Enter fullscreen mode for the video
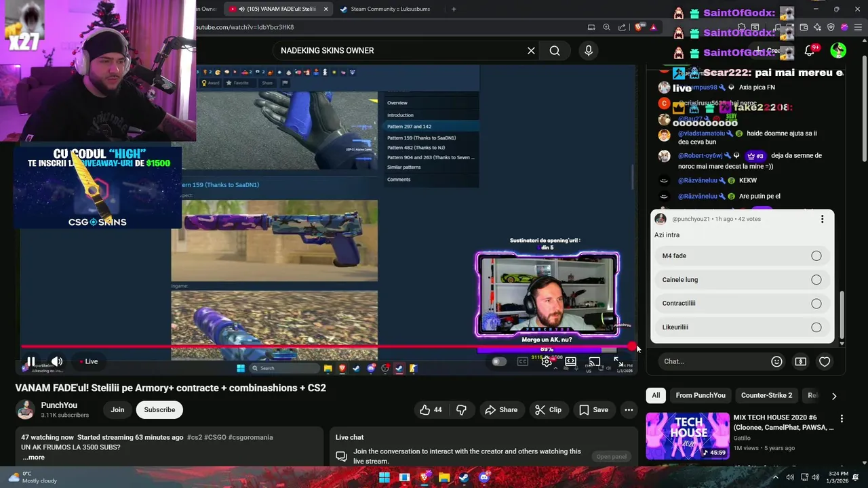This screenshot has height=488, width=868. coord(618,361)
